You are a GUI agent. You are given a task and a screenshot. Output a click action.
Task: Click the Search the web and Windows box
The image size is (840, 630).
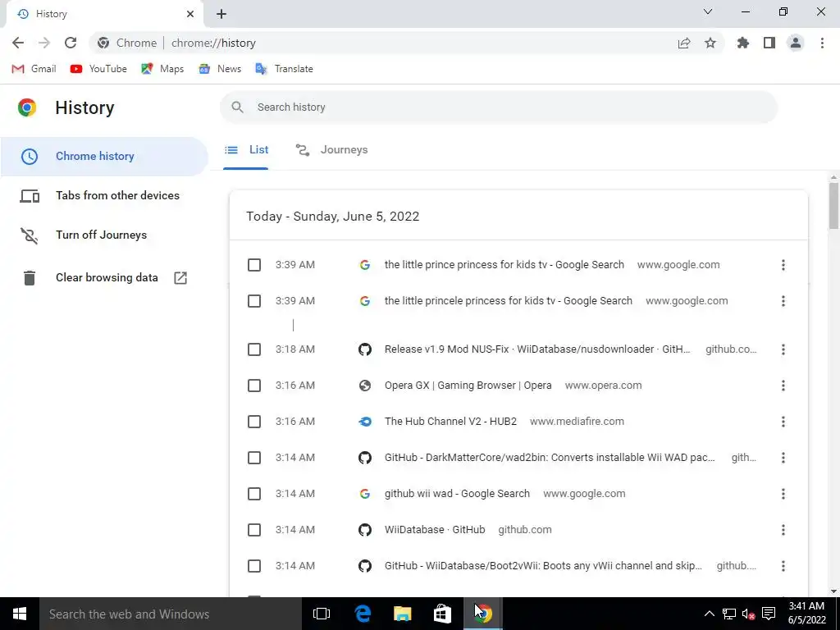[x=171, y=614]
